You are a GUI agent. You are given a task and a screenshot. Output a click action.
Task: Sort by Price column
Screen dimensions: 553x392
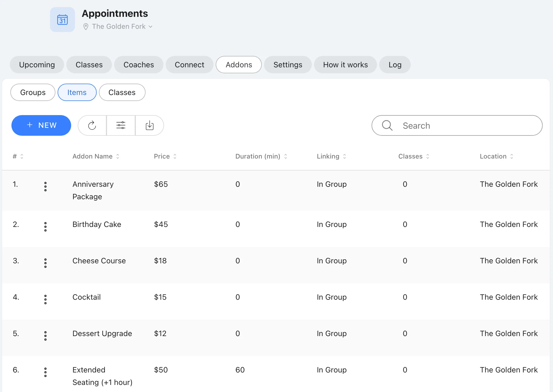click(165, 156)
